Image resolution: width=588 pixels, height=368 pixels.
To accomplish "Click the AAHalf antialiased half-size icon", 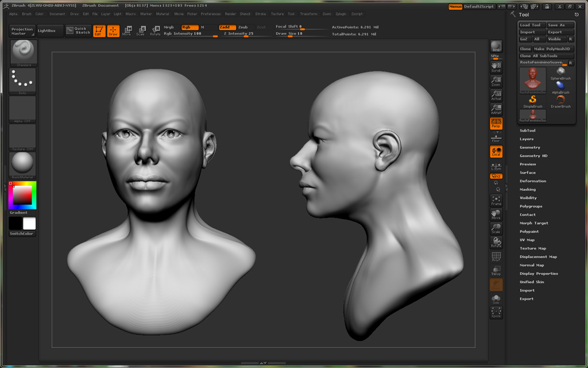I will point(496,109).
